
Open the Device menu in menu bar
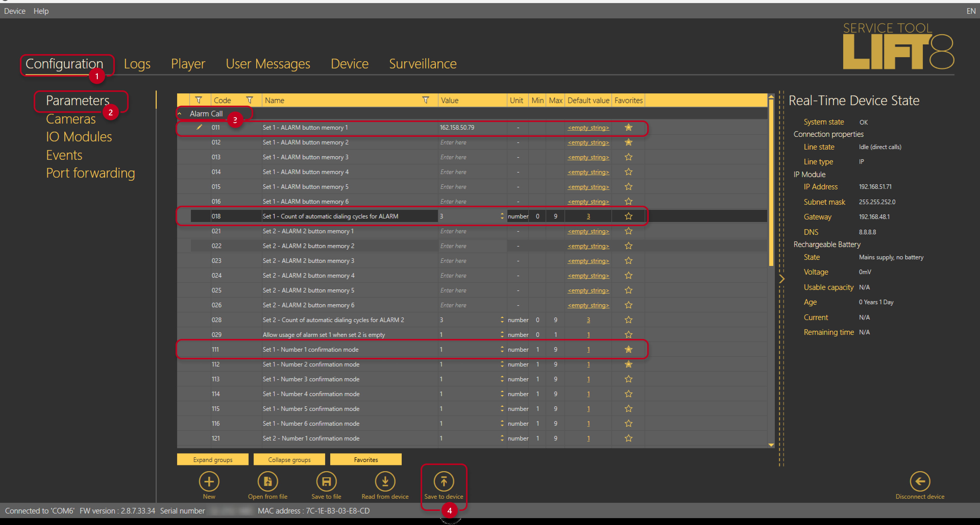15,11
